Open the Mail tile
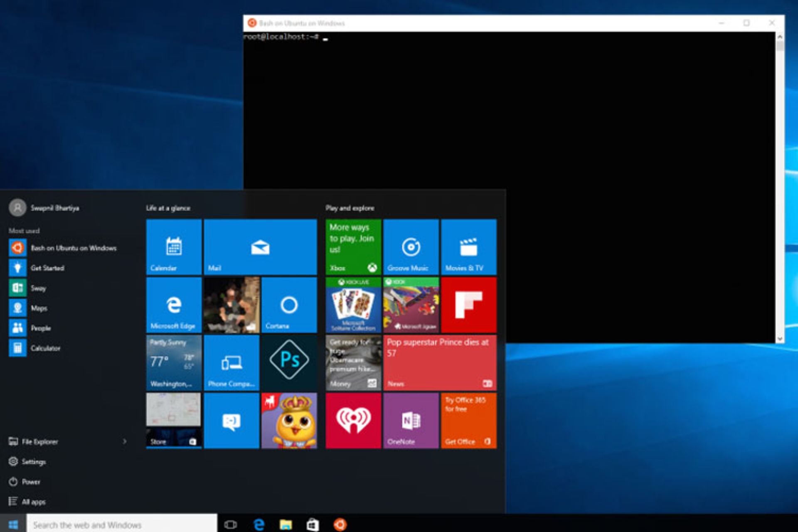The width and height of the screenshot is (798, 532). (x=260, y=247)
